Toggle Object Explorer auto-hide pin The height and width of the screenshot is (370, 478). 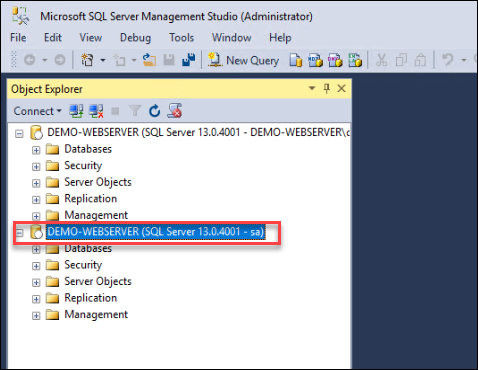pos(327,88)
